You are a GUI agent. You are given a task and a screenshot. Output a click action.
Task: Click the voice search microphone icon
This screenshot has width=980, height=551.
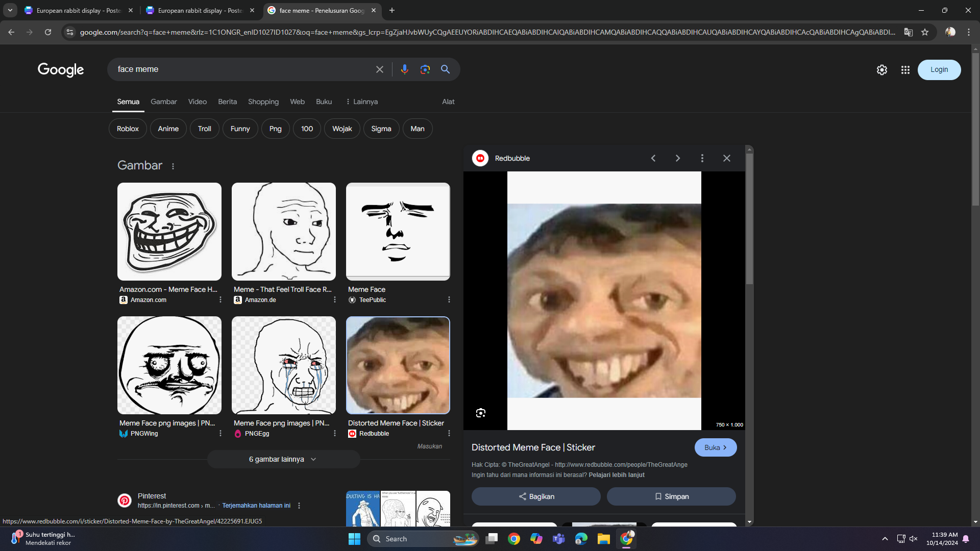coord(404,69)
